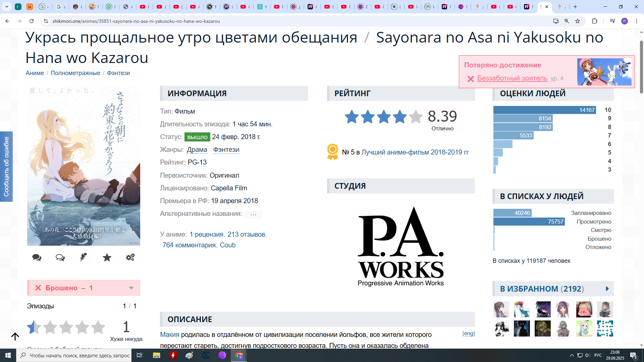The width and height of the screenshot is (644, 362).
Task: Open the Драма genre link
Action: (197, 149)
